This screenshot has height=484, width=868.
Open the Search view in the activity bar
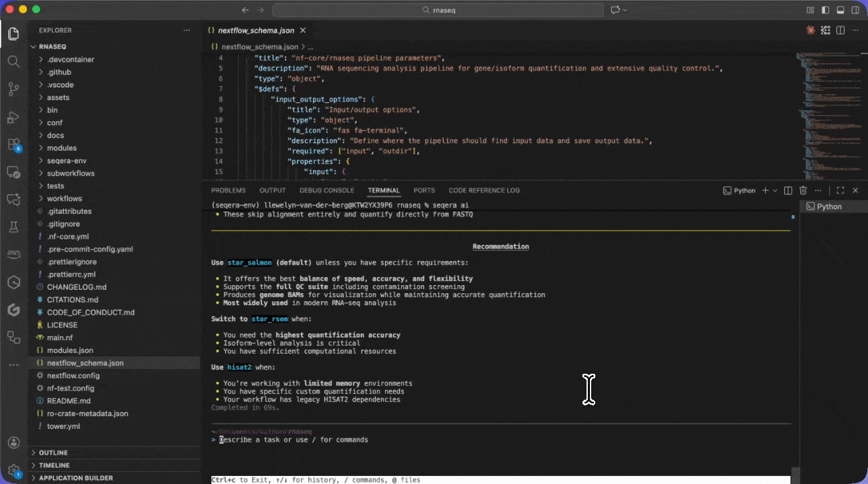[x=13, y=61]
